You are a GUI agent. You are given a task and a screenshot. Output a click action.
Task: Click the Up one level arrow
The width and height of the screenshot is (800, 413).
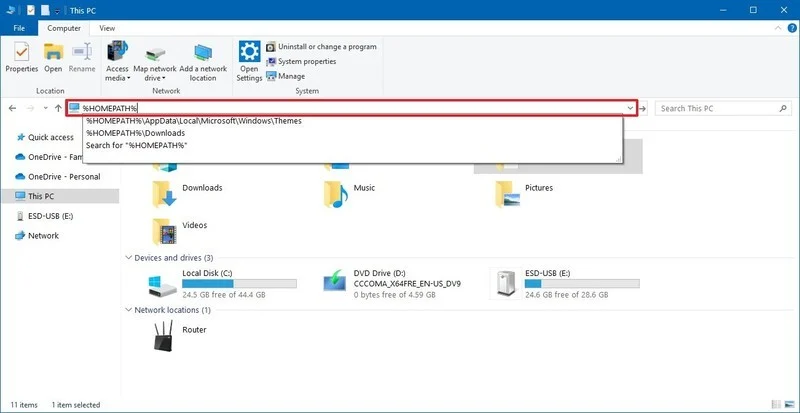tap(58, 108)
